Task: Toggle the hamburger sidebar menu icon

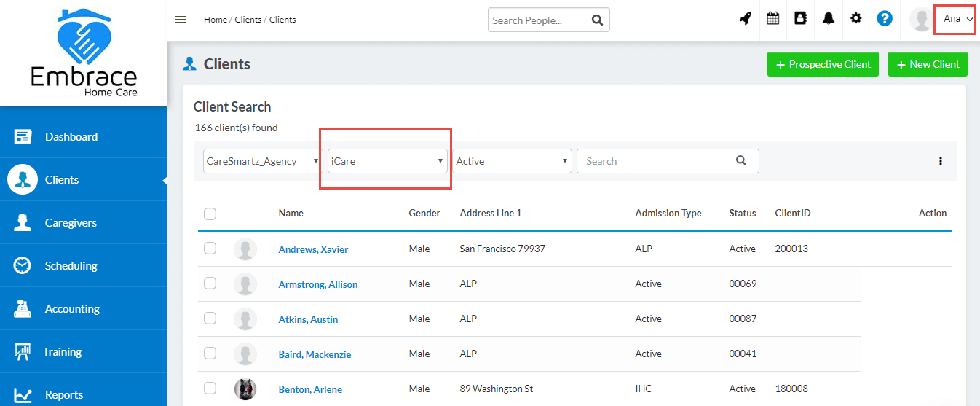Action: (x=181, y=20)
